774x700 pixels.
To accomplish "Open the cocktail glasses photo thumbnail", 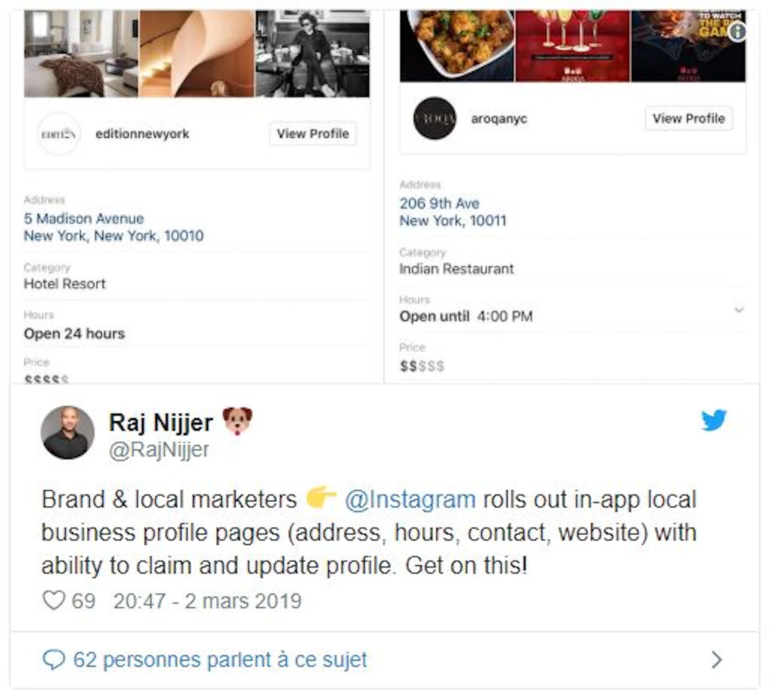I will pyautogui.click(x=572, y=46).
